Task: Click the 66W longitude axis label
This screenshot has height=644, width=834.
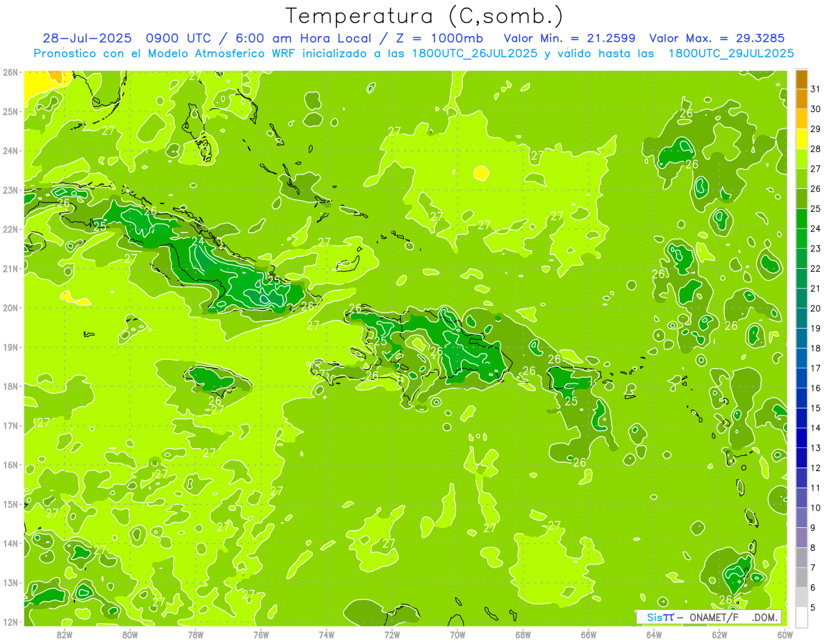Action: [x=589, y=634]
